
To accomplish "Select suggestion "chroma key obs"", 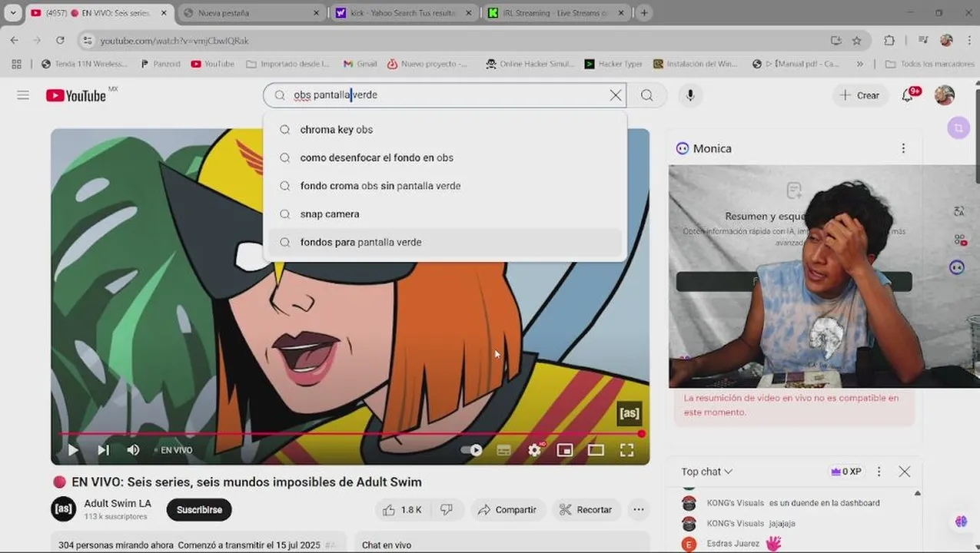I will 445,130.
